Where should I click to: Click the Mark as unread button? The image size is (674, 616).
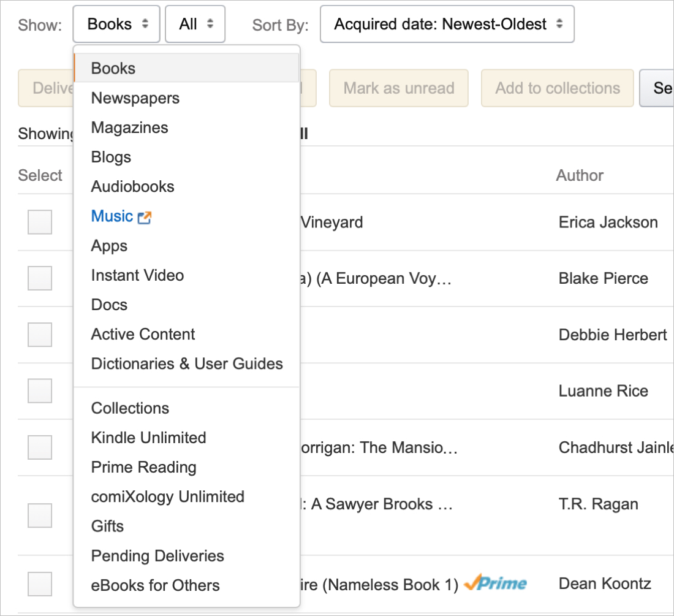point(398,88)
